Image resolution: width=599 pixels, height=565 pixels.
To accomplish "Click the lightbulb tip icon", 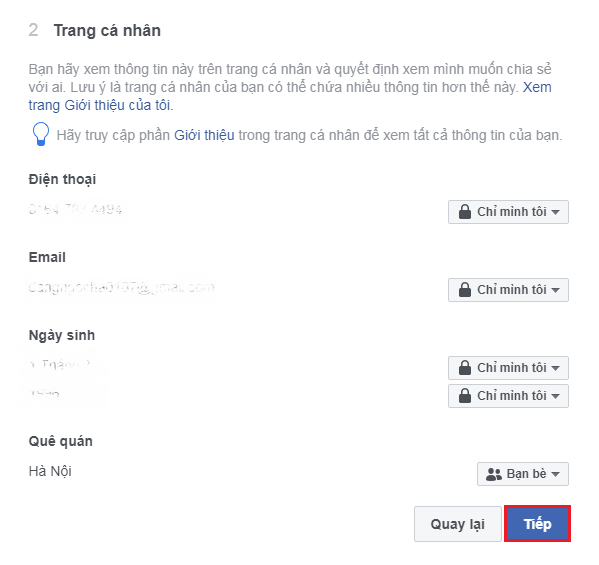I will click(x=40, y=134).
